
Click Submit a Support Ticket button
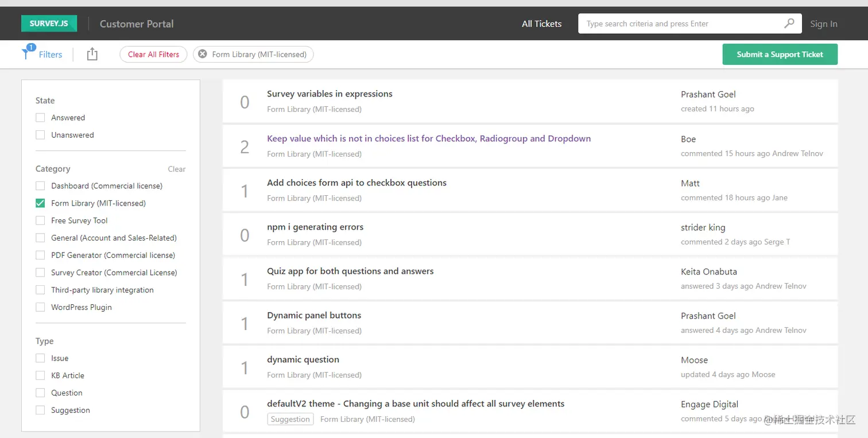coord(780,54)
